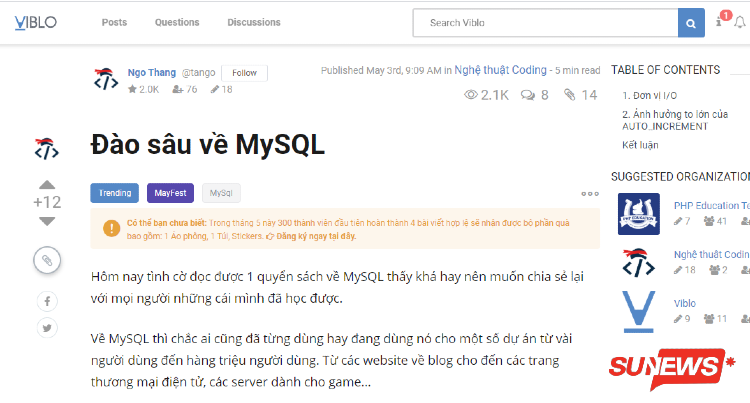This screenshot has width=750, height=403.
Task: Open the PHP Education Team name link
Action: pyautogui.click(x=712, y=206)
